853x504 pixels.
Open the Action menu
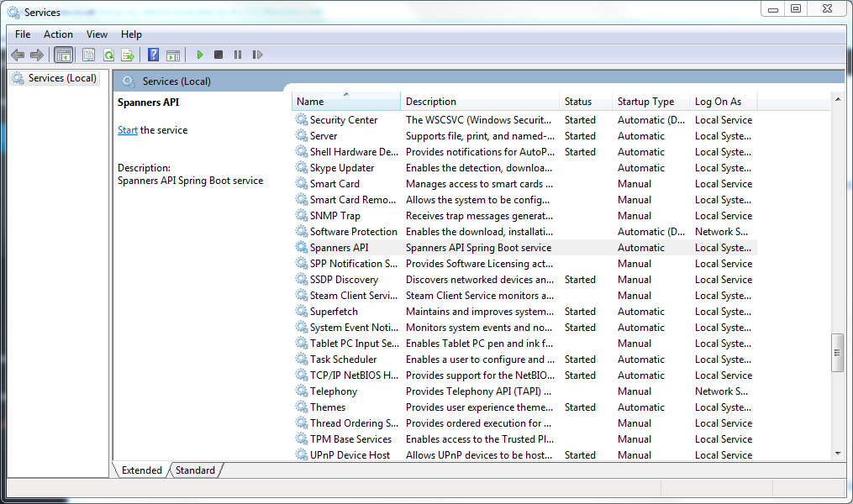58,34
